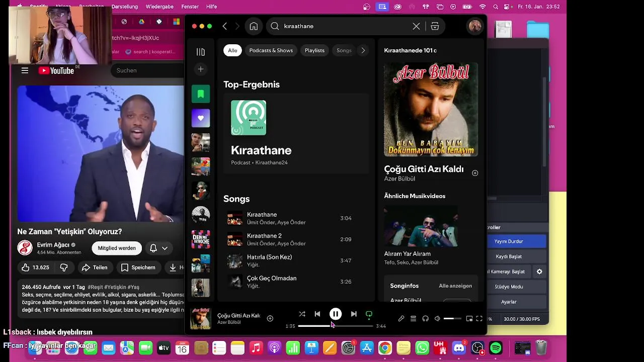The width and height of the screenshot is (644, 362).
Task: Select Podcasts & Shows filter chip
Action: click(271, 50)
